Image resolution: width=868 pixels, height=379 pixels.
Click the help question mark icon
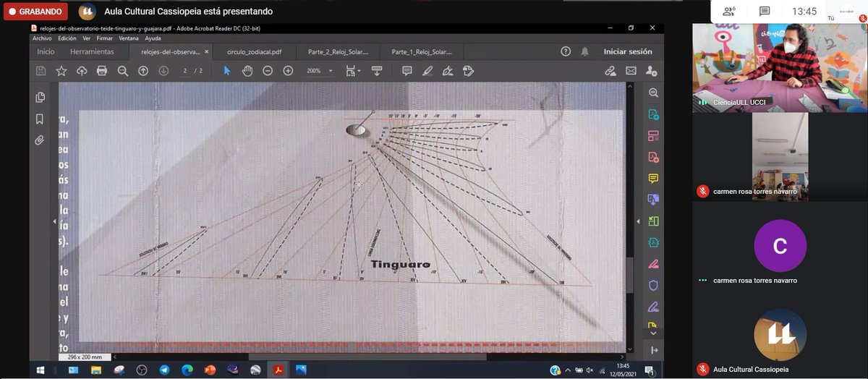pyautogui.click(x=566, y=51)
